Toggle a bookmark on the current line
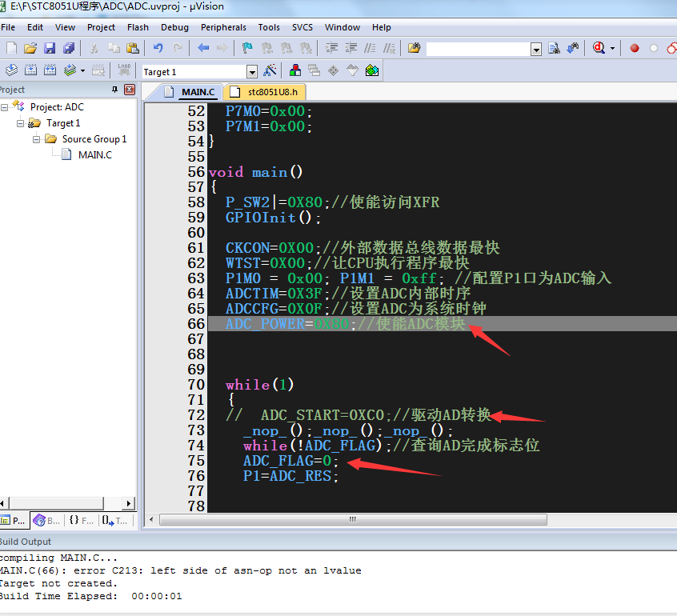Image resolution: width=677 pixels, height=616 pixels. click(247, 48)
